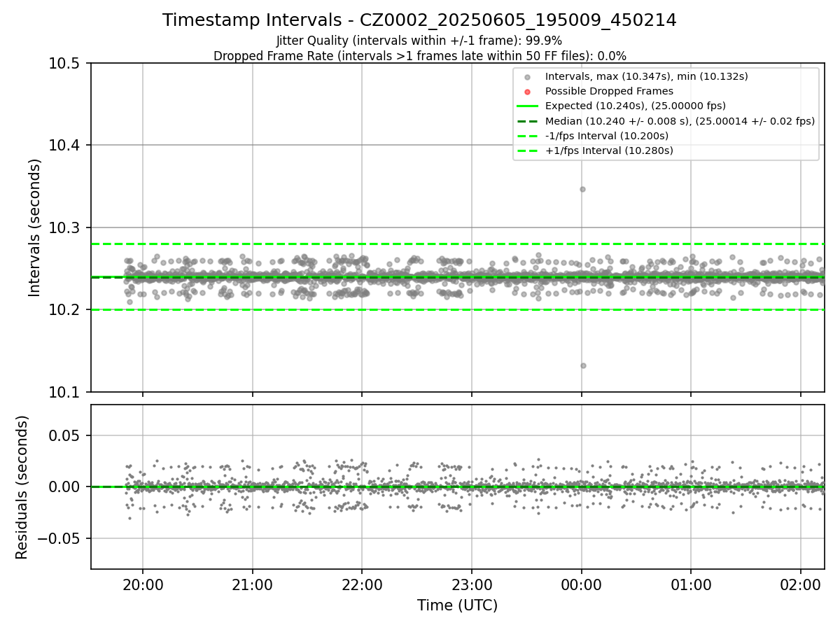
Task: Click the '01:00' time tick label
Action: (x=692, y=584)
